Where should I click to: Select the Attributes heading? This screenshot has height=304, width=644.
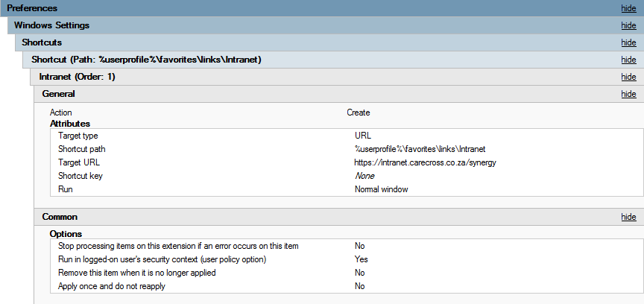click(x=70, y=124)
